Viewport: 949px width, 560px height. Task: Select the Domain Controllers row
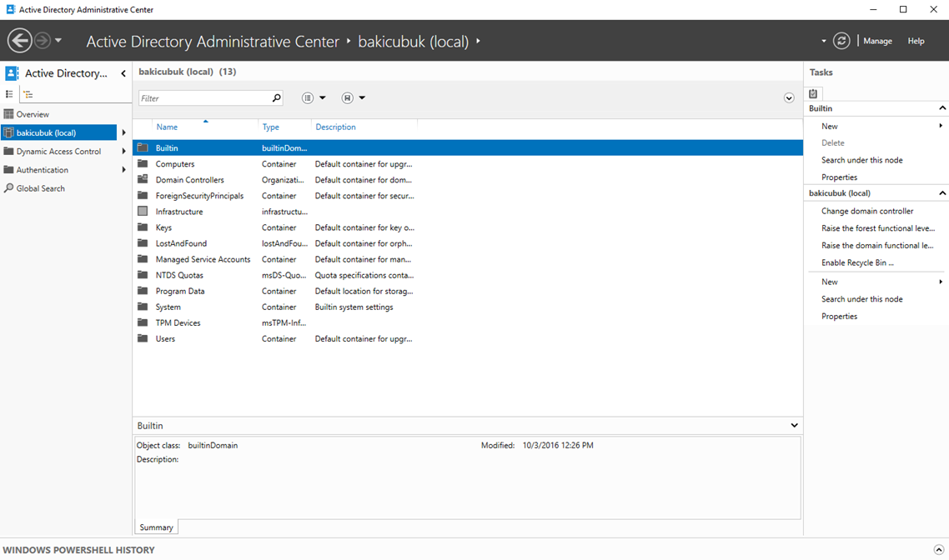tap(468, 180)
